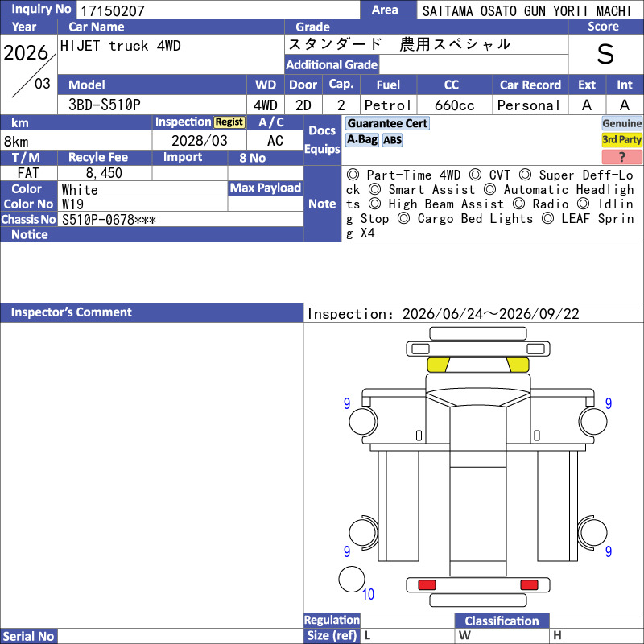644x644 pixels.
Task: Click the left yellow windshield corner
Action: (438, 365)
